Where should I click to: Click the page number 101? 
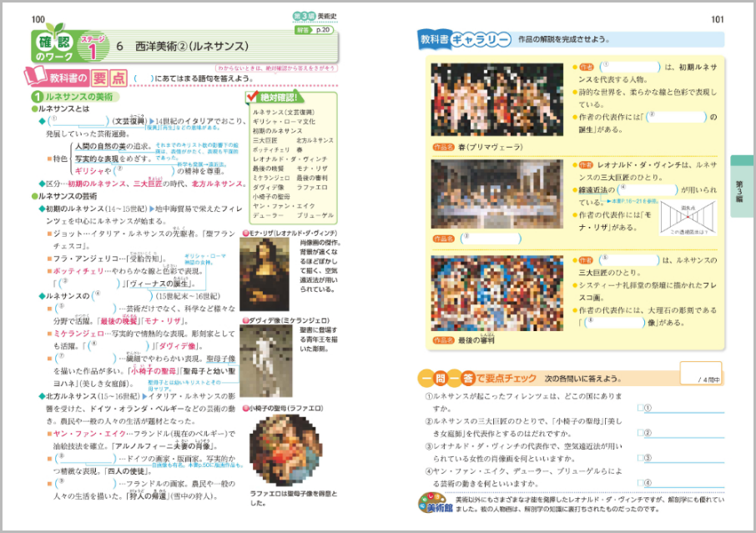click(718, 19)
